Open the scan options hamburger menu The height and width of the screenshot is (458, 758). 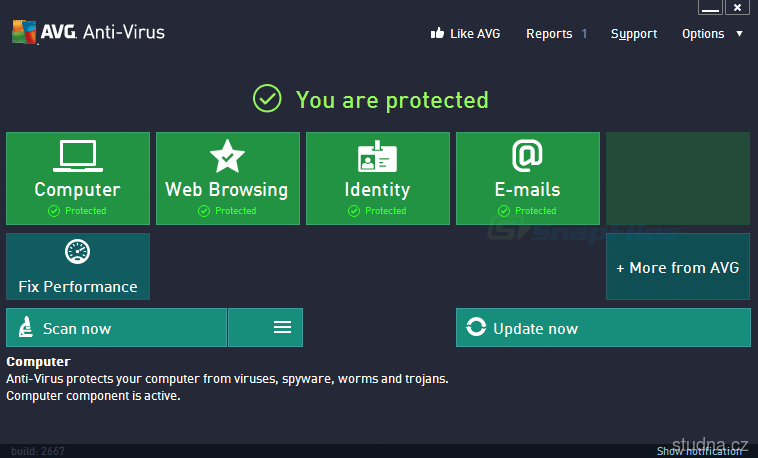point(282,328)
